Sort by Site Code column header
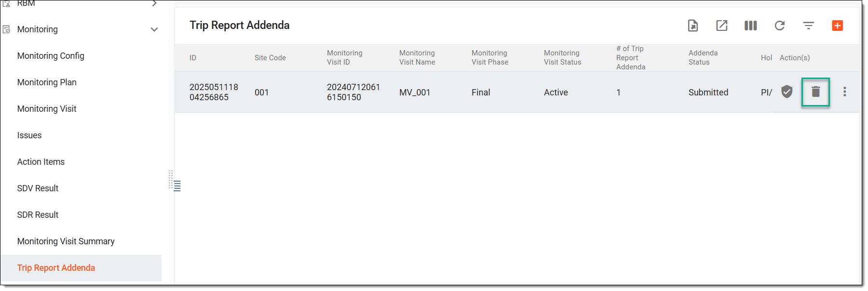The image size is (868, 291). 270,58
